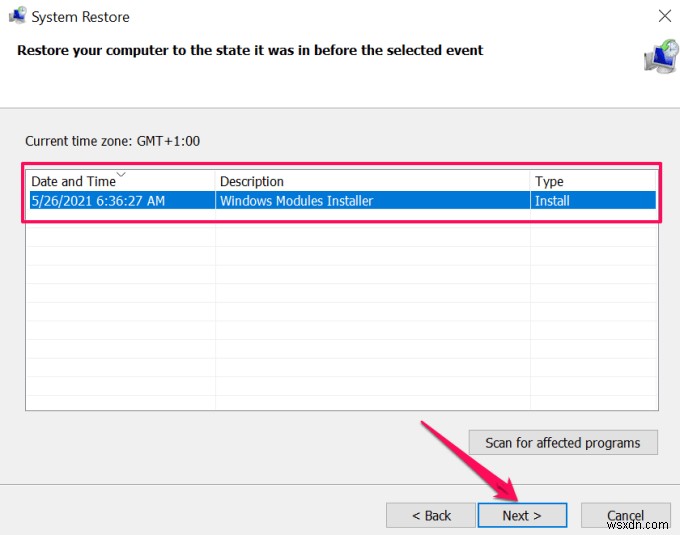Viewport: 680px width, 535px height.
Task: Click the System Restore title bar icon
Action: (18, 16)
